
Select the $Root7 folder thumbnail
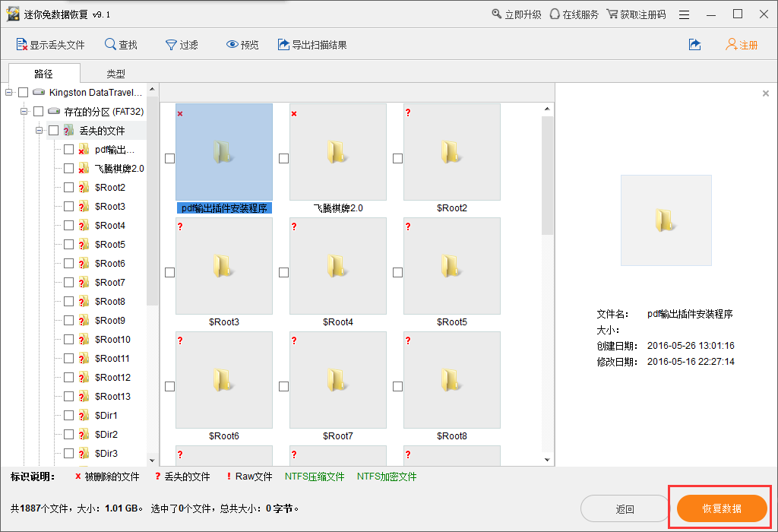(x=338, y=380)
